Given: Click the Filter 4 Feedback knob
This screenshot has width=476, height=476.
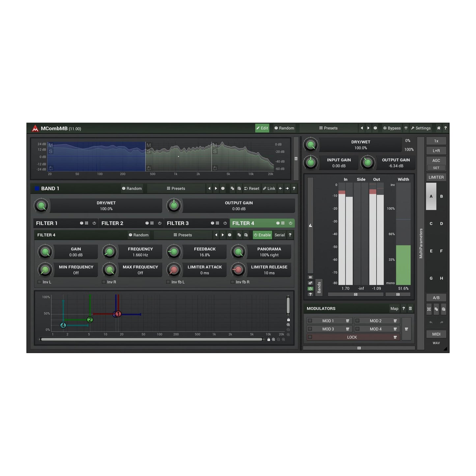Looking at the screenshot, I should [174, 252].
